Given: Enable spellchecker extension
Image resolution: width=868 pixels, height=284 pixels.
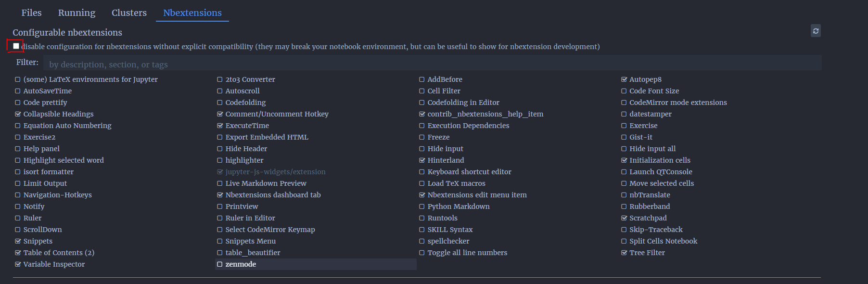Looking at the screenshot, I should 422,241.
